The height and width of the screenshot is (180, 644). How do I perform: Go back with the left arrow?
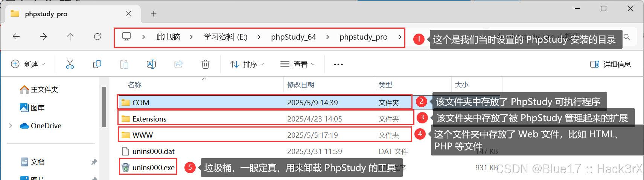[x=16, y=37]
